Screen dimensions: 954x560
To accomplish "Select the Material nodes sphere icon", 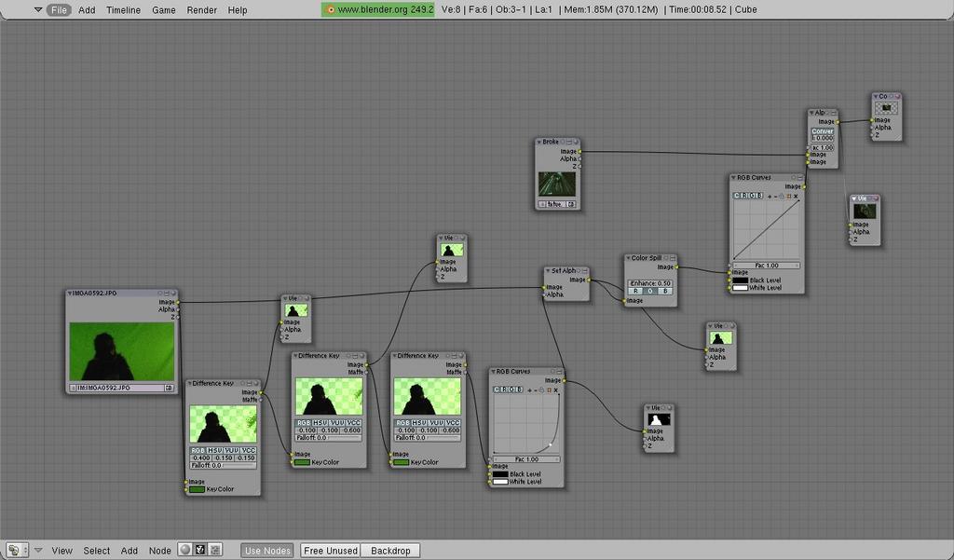I will (x=185, y=550).
